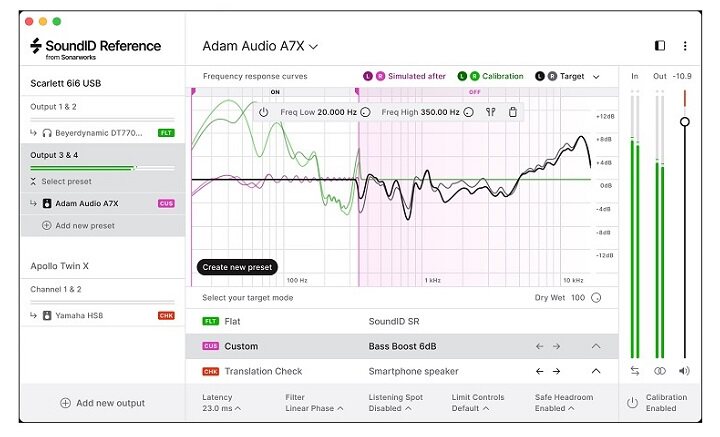This screenshot has height=437, width=720.
Task: Open the three-dot more options menu
Action: [x=685, y=46]
